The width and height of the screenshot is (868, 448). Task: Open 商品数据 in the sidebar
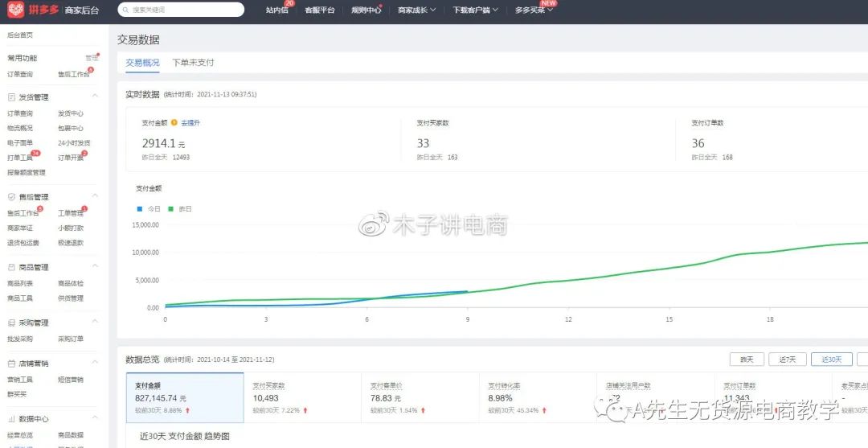click(71, 435)
